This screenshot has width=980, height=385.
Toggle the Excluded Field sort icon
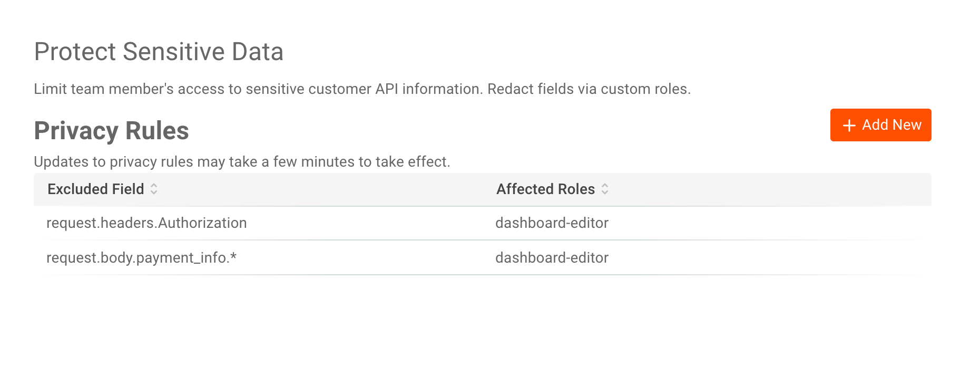click(x=154, y=189)
